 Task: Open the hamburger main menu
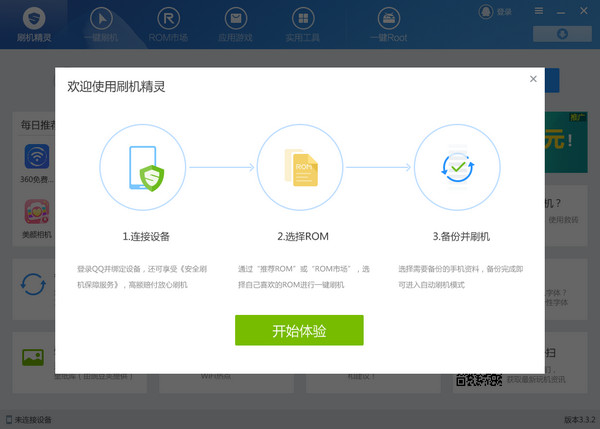pos(539,11)
